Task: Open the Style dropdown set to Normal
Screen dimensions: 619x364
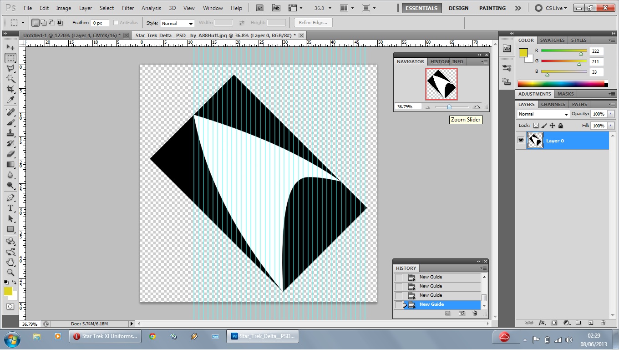Action: (177, 23)
